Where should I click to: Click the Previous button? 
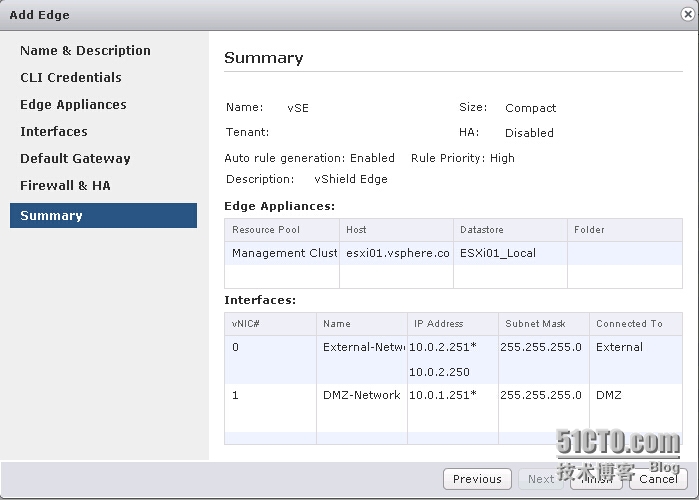click(477, 479)
